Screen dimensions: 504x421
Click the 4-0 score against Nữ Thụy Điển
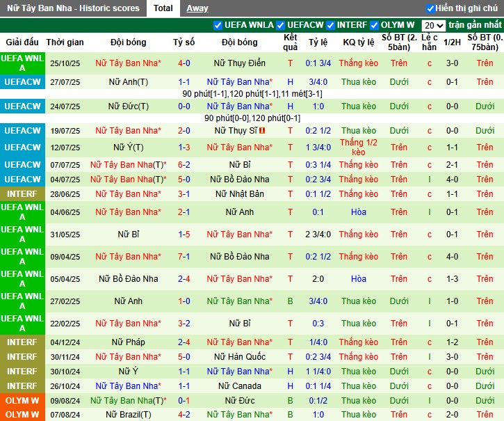[x=184, y=63]
